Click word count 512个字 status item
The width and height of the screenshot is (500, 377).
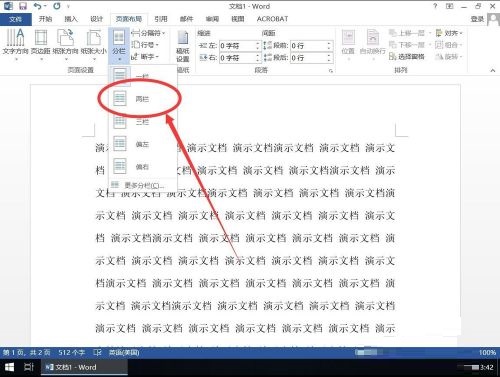tap(71, 352)
